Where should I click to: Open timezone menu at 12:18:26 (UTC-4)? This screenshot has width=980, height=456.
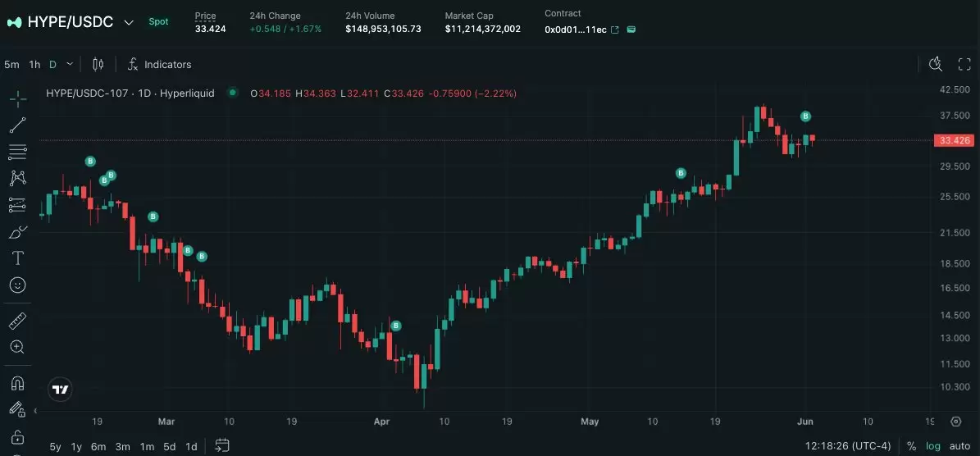tap(848, 446)
